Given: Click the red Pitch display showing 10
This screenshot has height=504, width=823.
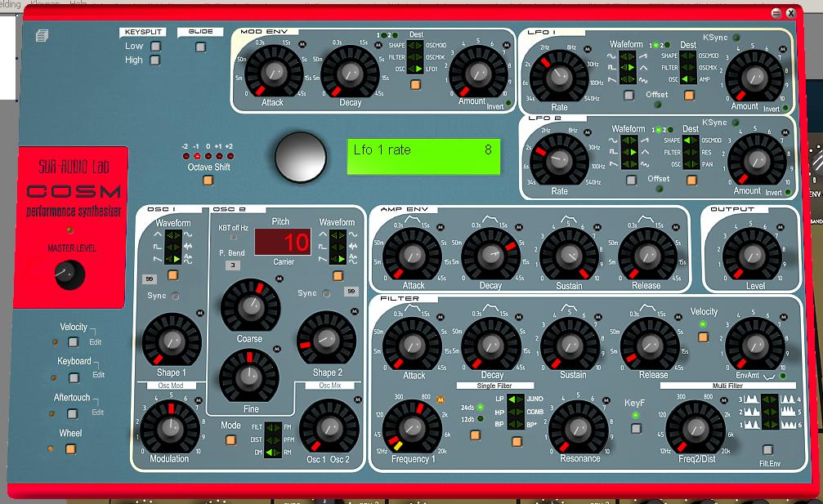Looking at the screenshot, I should (283, 243).
